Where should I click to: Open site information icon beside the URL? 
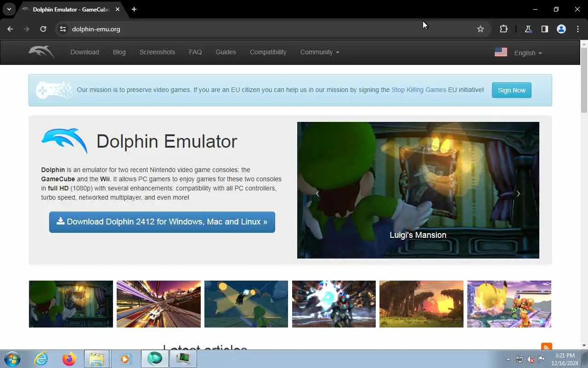[x=63, y=29]
